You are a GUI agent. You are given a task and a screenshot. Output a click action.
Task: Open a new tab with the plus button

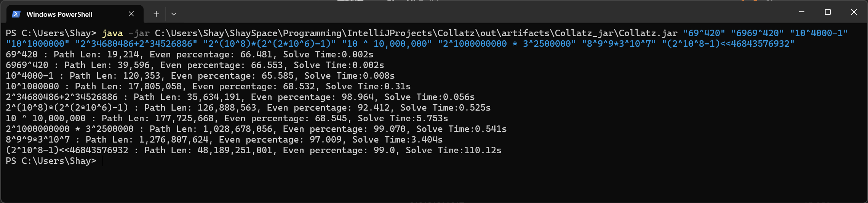156,14
